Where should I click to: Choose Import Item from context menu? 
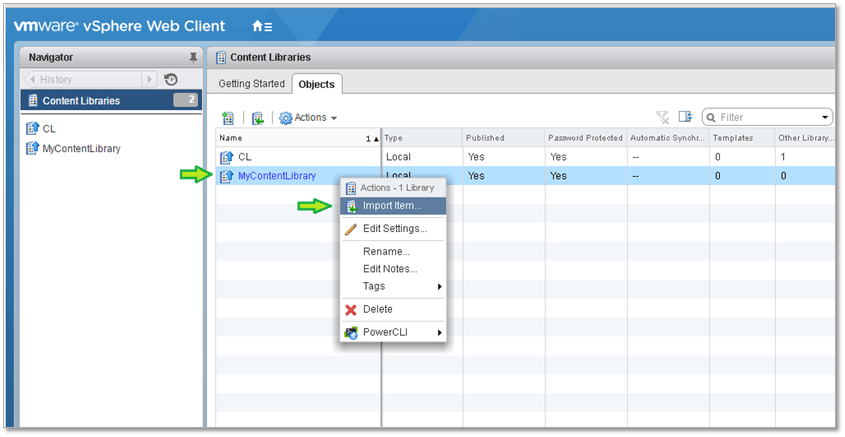(x=393, y=206)
